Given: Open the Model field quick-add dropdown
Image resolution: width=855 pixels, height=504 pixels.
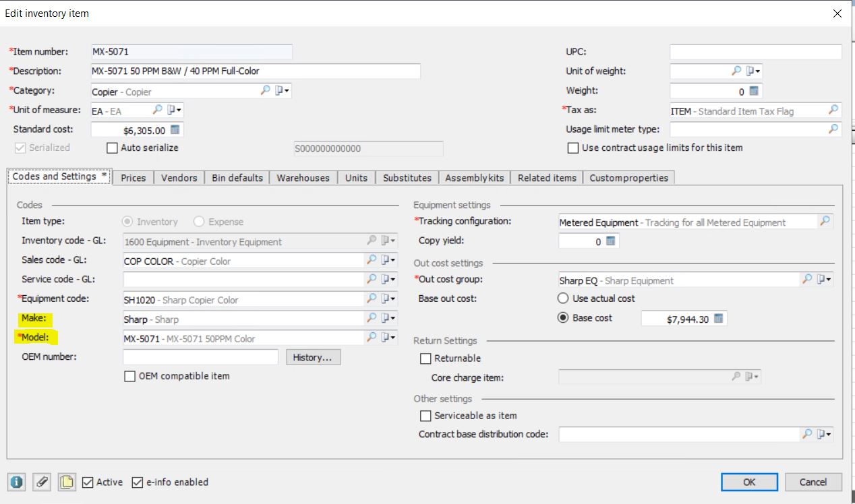Looking at the screenshot, I should coord(388,338).
